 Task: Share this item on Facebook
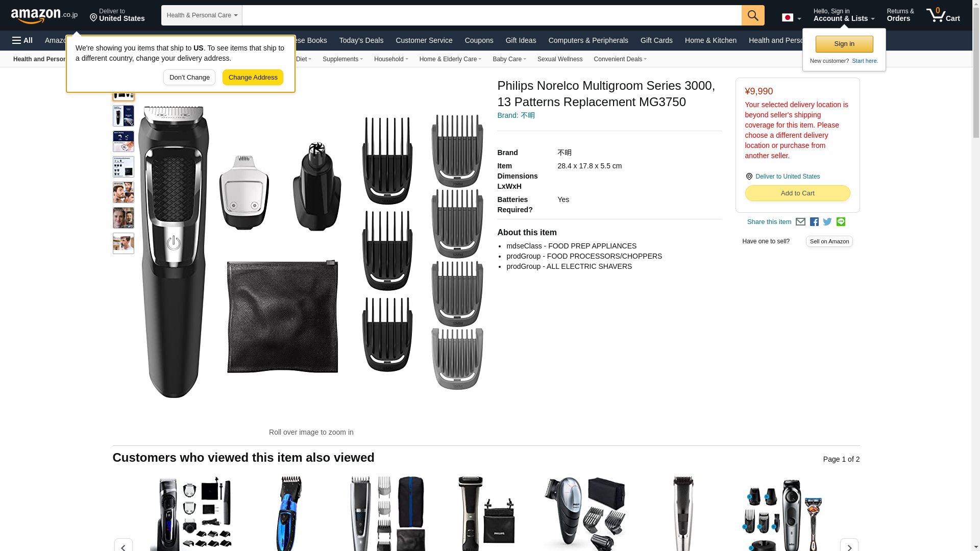coord(814,222)
